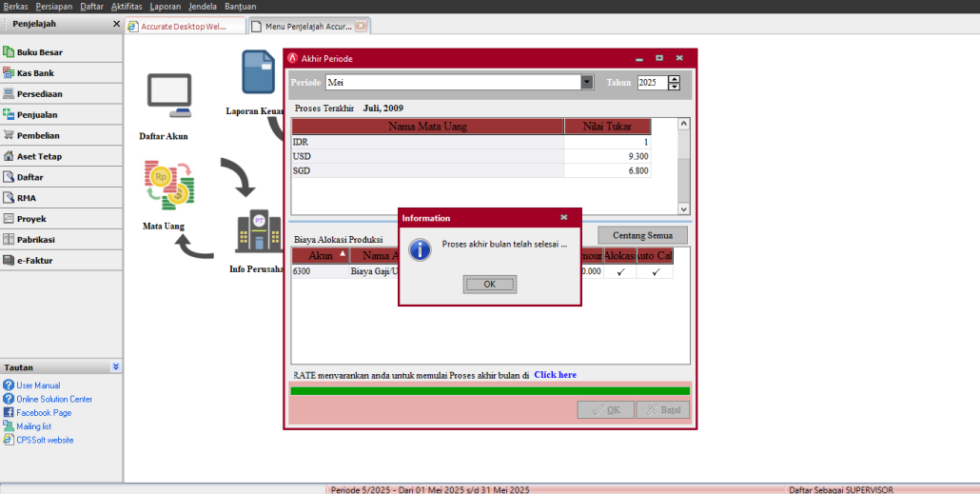This screenshot has width=980, height=494.
Task: Click the Centang Semua button
Action: click(x=642, y=235)
